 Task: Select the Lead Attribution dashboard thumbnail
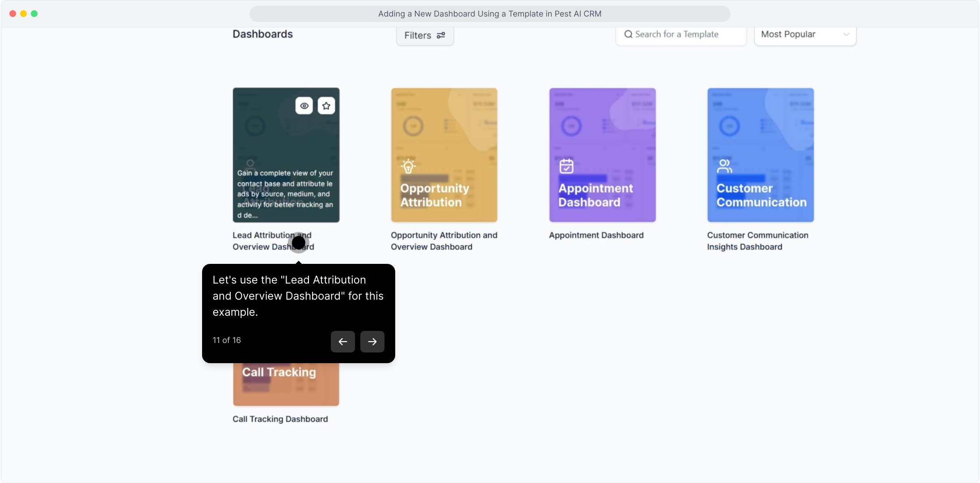pyautogui.click(x=286, y=155)
